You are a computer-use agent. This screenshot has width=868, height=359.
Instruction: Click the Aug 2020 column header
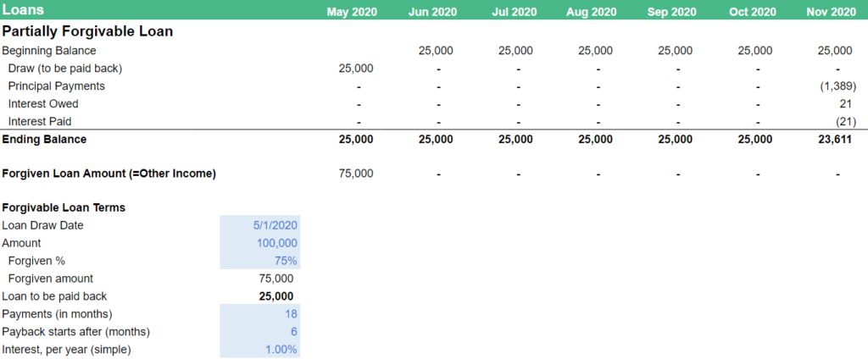pos(591,12)
